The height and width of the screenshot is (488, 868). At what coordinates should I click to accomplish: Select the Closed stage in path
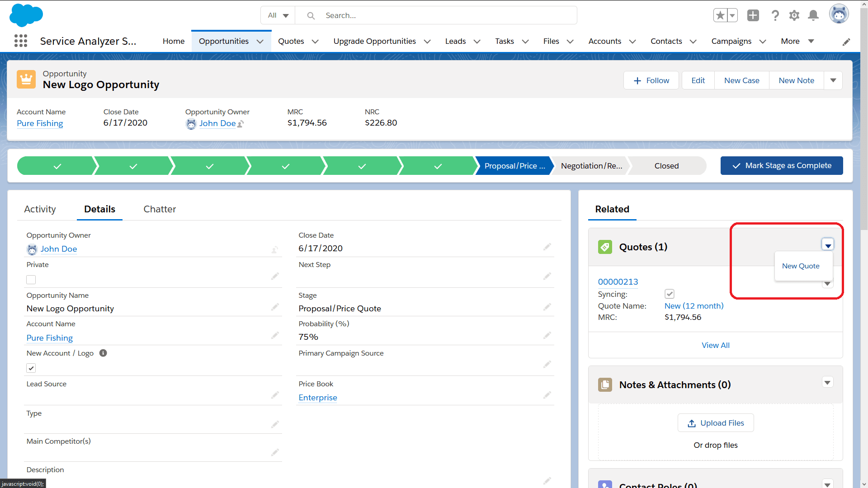(666, 166)
